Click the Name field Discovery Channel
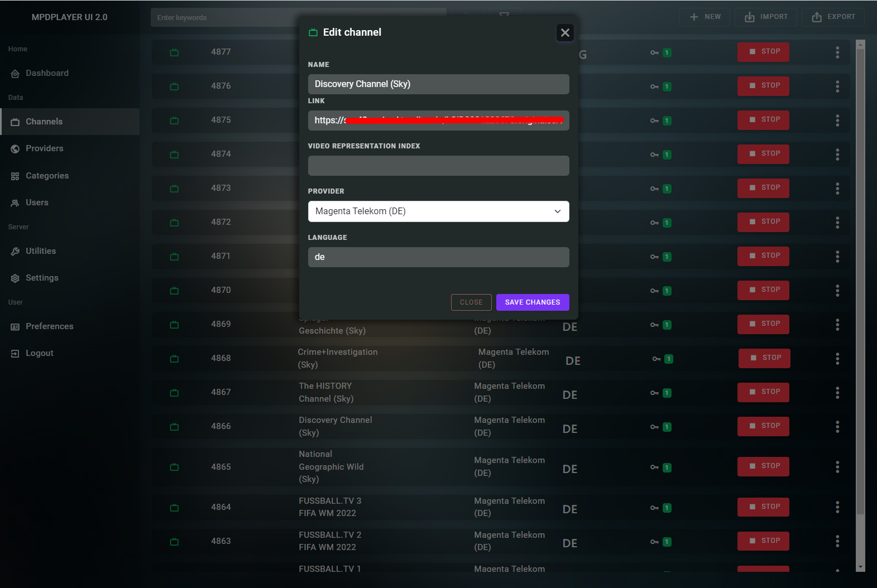 pyautogui.click(x=438, y=84)
